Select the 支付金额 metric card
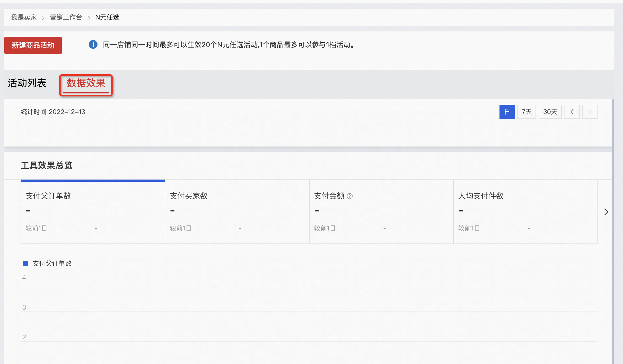This screenshot has width=623, height=364. tap(381, 212)
